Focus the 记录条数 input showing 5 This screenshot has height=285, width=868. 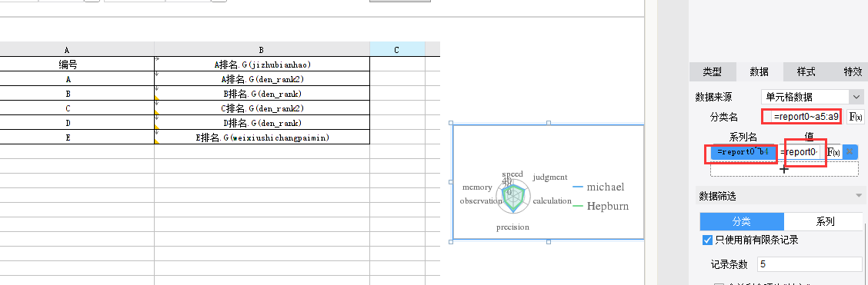[x=810, y=264]
